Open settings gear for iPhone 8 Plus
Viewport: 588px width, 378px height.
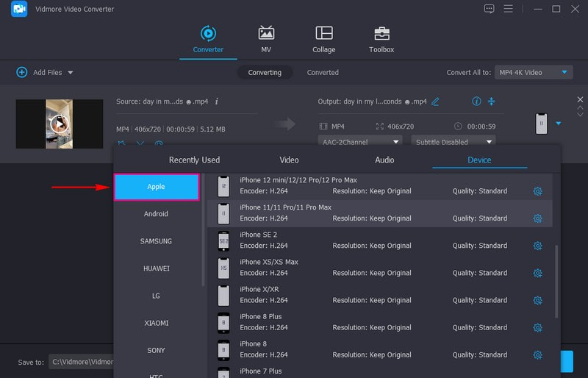(537, 327)
